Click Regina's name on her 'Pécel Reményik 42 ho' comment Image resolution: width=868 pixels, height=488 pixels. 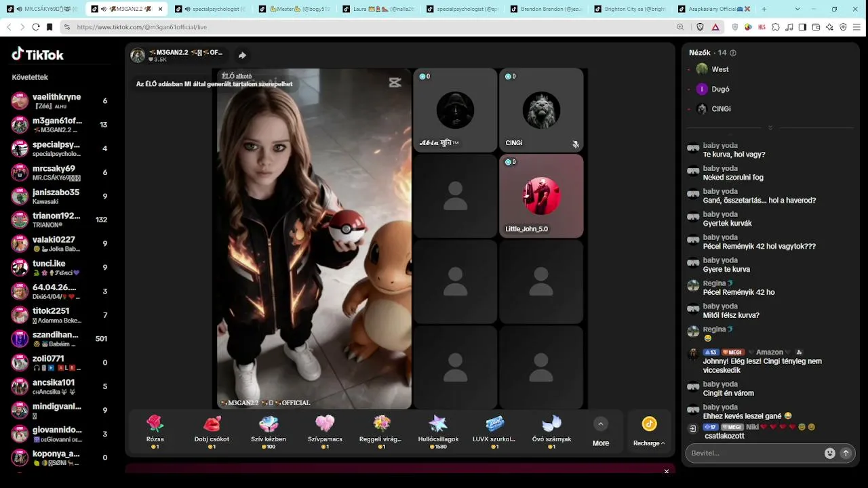pos(714,283)
